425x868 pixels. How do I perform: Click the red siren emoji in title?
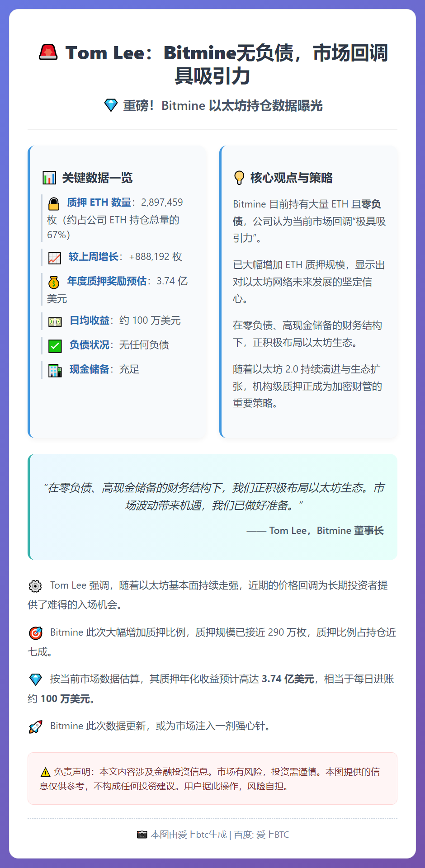(48, 52)
